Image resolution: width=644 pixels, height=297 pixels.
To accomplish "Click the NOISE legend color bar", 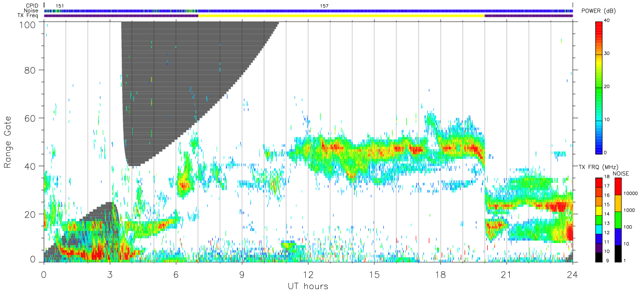I will [617, 219].
